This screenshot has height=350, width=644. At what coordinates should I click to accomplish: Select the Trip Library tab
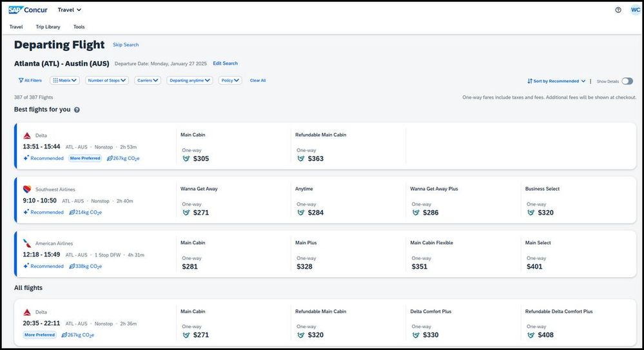48,26
